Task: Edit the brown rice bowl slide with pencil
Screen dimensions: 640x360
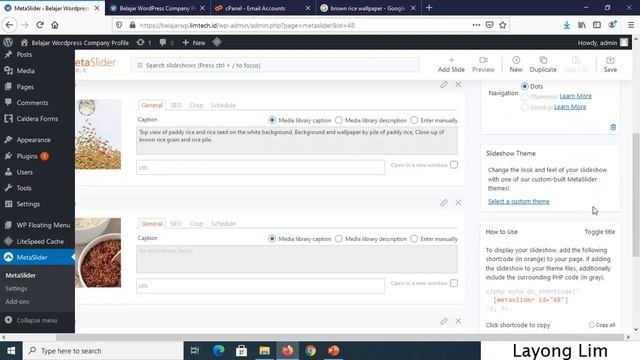Action: click(x=444, y=203)
